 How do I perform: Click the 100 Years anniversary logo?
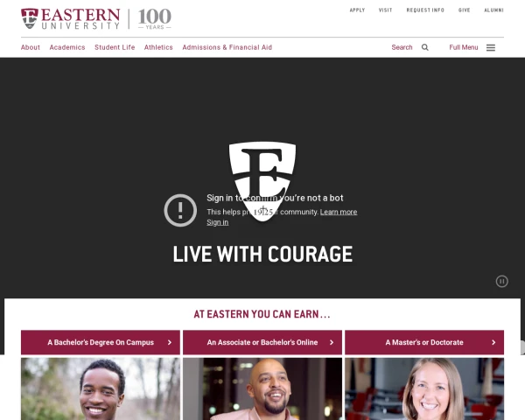tap(155, 18)
